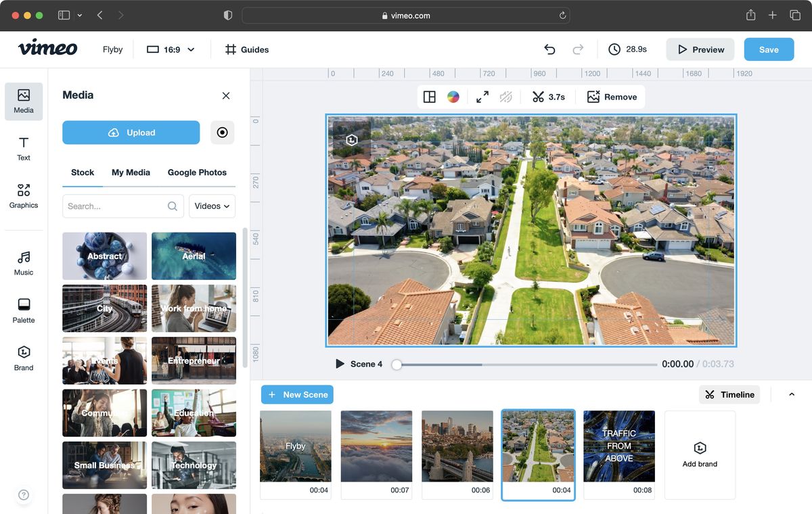Open the Palette panel in the sidebar

tap(24, 311)
